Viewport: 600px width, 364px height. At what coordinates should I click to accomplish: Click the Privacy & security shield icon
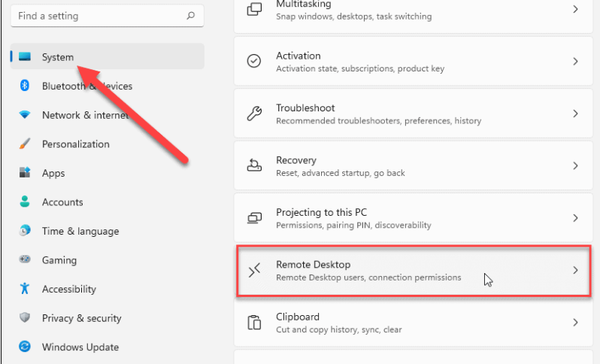(25, 318)
